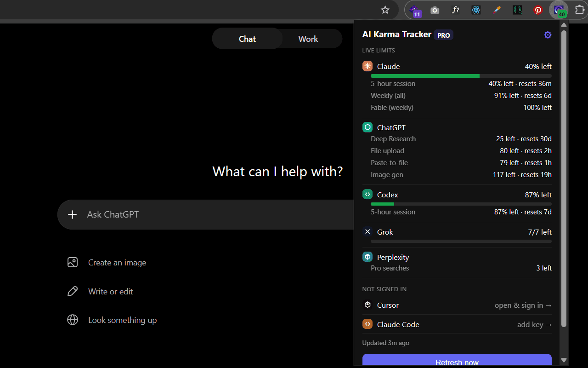
Task: Click the Write or edit pencil icon
Action: pyautogui.click(x=73, y=291)
